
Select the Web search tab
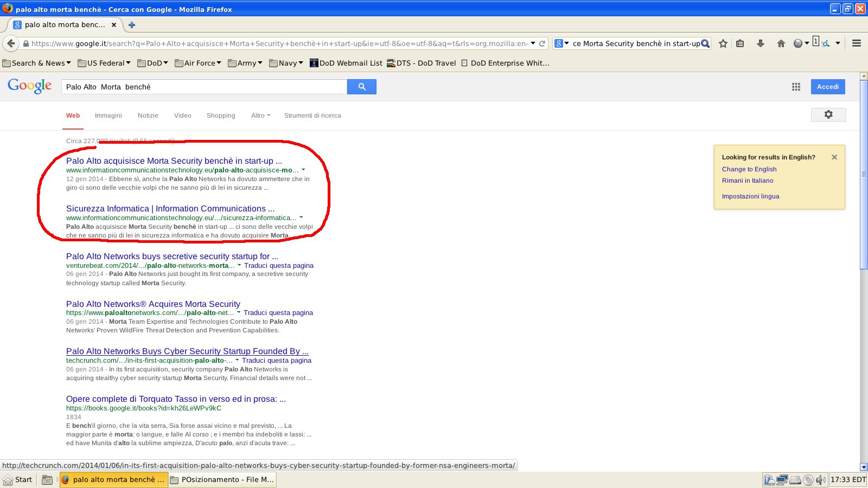(x=73, y=115)
